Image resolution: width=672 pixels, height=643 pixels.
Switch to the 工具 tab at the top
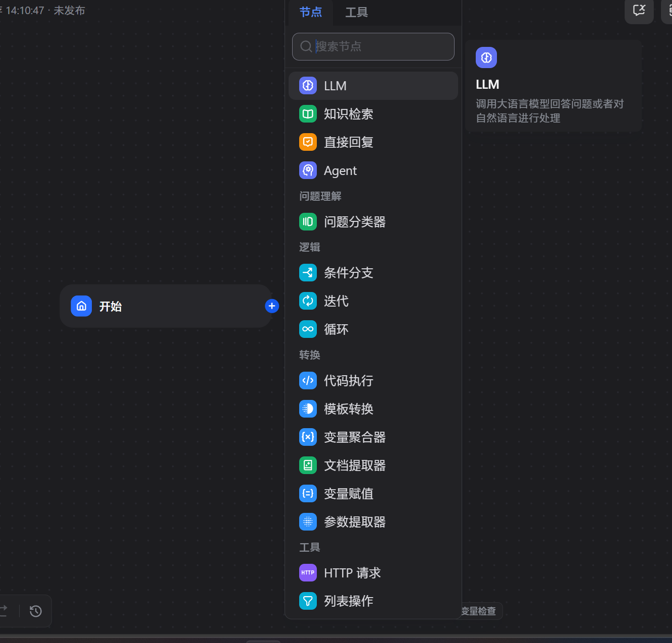click(357, 12)
